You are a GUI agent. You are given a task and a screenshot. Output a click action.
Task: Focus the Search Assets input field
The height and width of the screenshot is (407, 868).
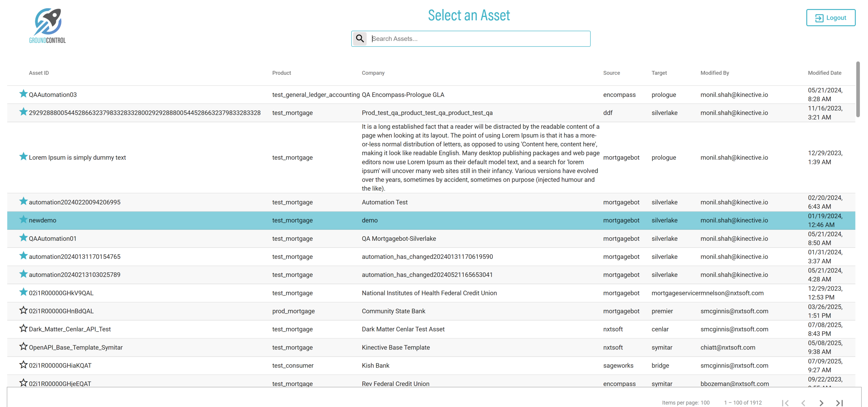pos(479,39)
